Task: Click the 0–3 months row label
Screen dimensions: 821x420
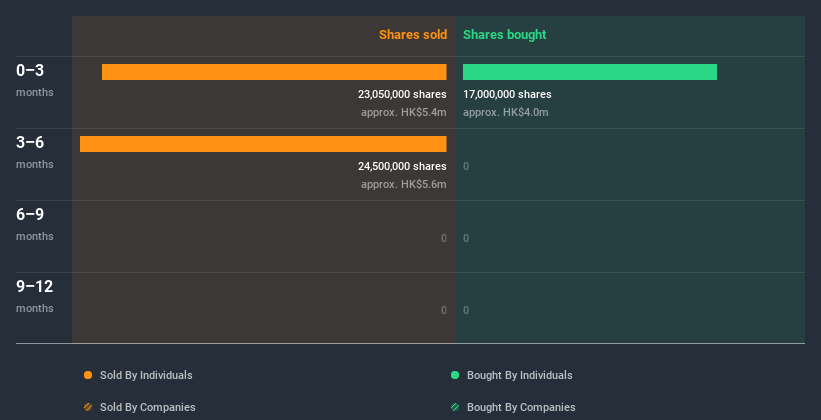Action: [x=35, y=80]
